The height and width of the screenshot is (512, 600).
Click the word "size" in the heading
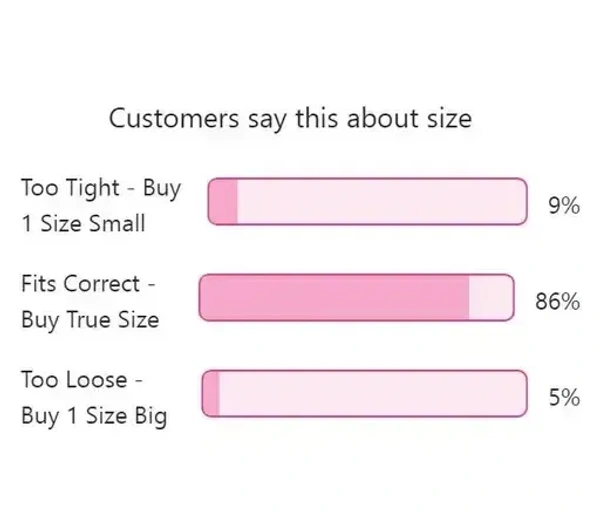tap(446, 119)
